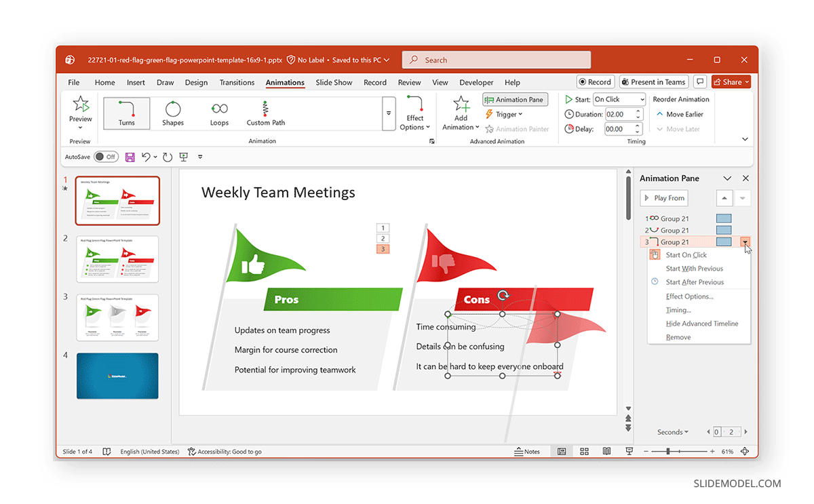Image resolution: width=814 pixels, height=504 pixels.
Task: Collapse the ribbon with the chevron
Action: [x=745, y=138]
